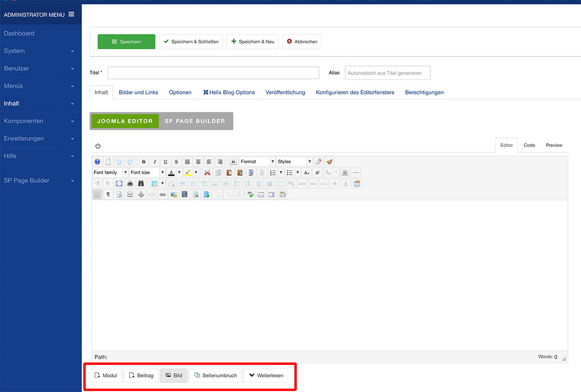
Task: Open the Code editor tab
Action: (529, 145)
